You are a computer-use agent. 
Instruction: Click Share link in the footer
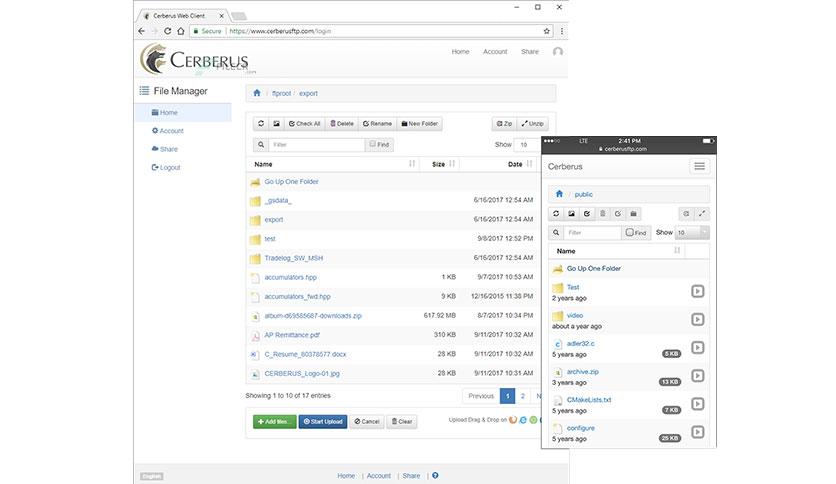pyautogui.click(x=411, y=475)
